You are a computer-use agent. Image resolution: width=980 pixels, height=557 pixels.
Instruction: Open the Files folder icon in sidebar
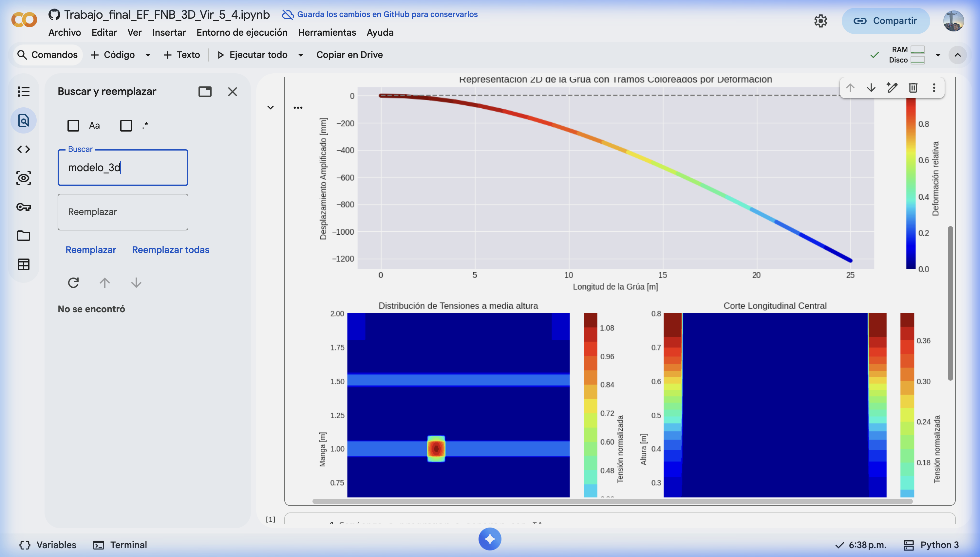click(x=23, y=236)
